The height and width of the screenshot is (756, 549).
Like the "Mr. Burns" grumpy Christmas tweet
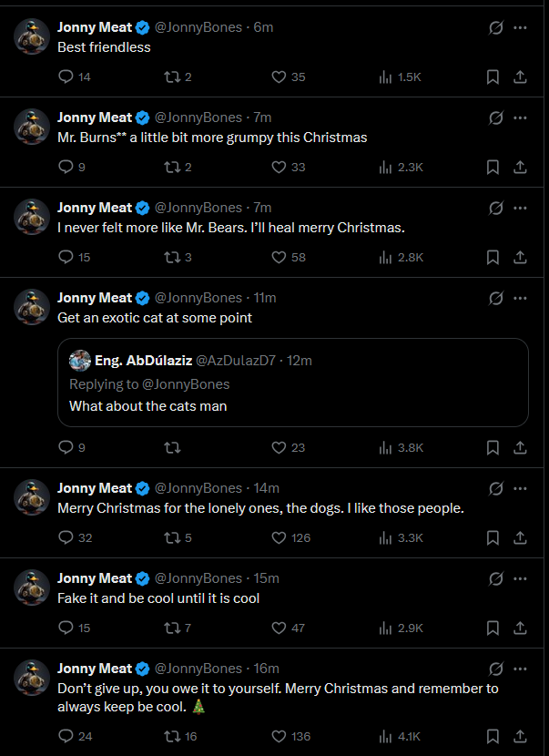click(x=280, y=167)
